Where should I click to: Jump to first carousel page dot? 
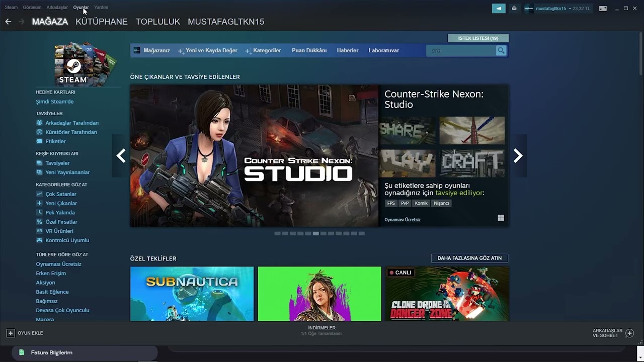tap(277, 233)
